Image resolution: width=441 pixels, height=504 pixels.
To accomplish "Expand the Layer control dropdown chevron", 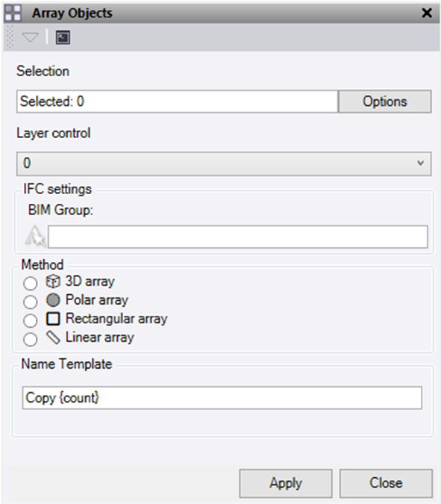I will coord(420,164).
